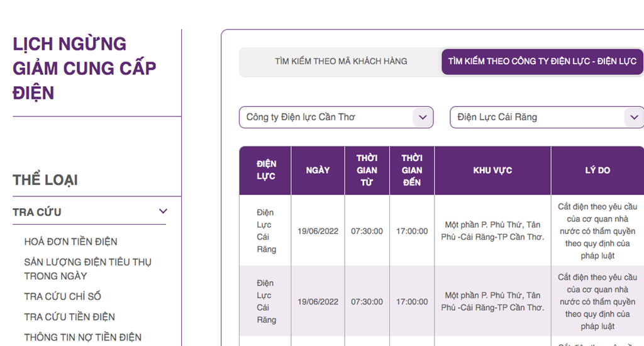Click the KHU VỰC column header

tap(492, 170)
